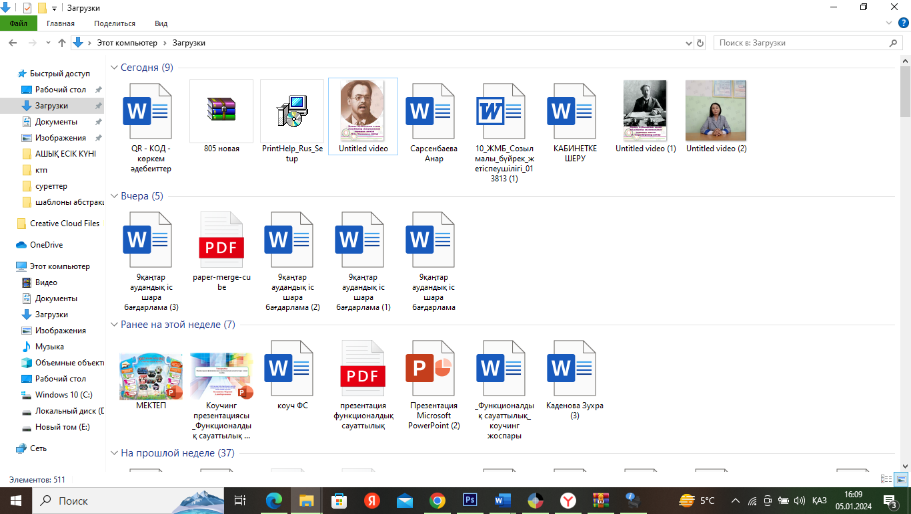The width and height of the screenshot is (911, 514).
Task: Open the Файл menu
Action: [x=18, y=22]
